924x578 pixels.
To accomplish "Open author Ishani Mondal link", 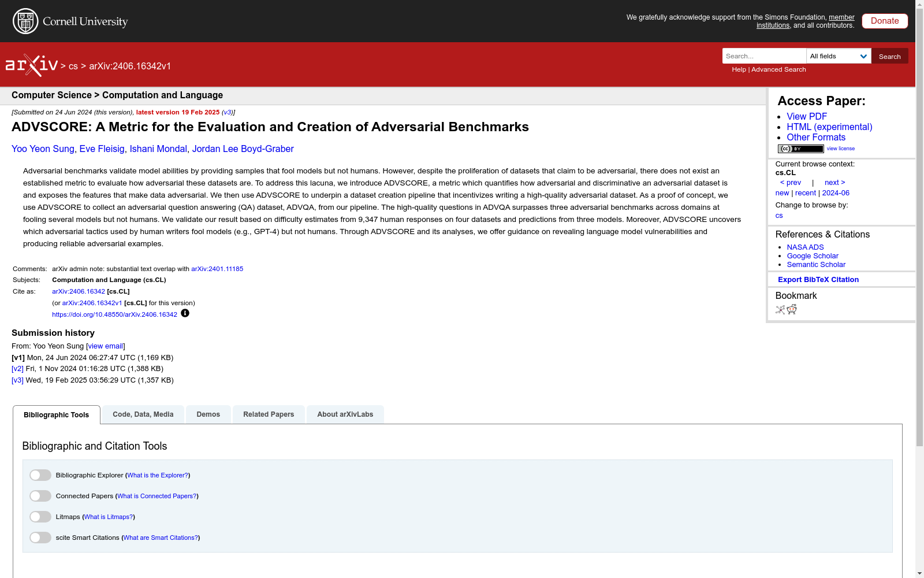I will tap(158, 149).
